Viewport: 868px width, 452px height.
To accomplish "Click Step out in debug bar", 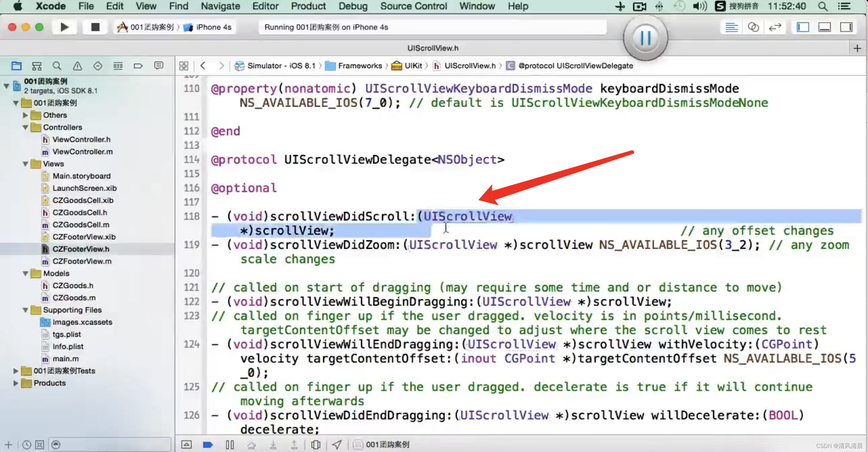I will (x=294, y=445).
